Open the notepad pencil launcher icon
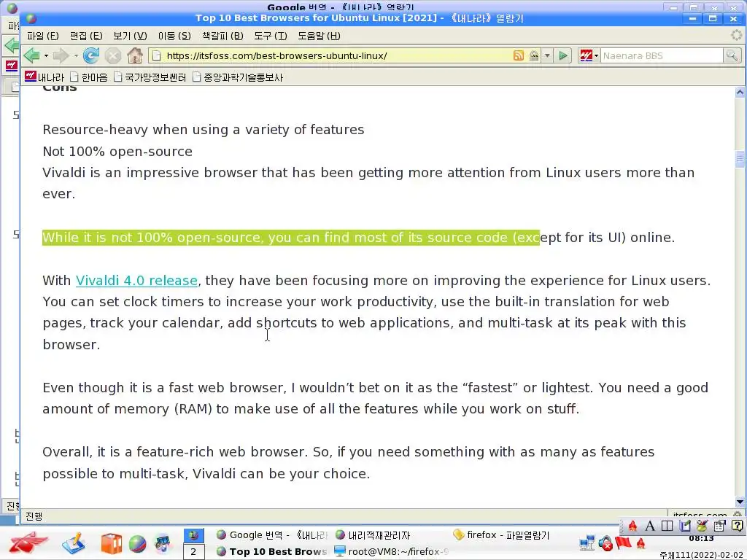 click(x=73, y=543)
